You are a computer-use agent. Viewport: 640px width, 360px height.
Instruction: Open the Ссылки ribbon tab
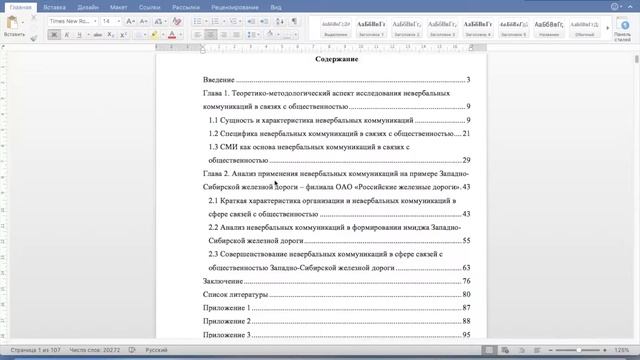[x=149, y=7]
